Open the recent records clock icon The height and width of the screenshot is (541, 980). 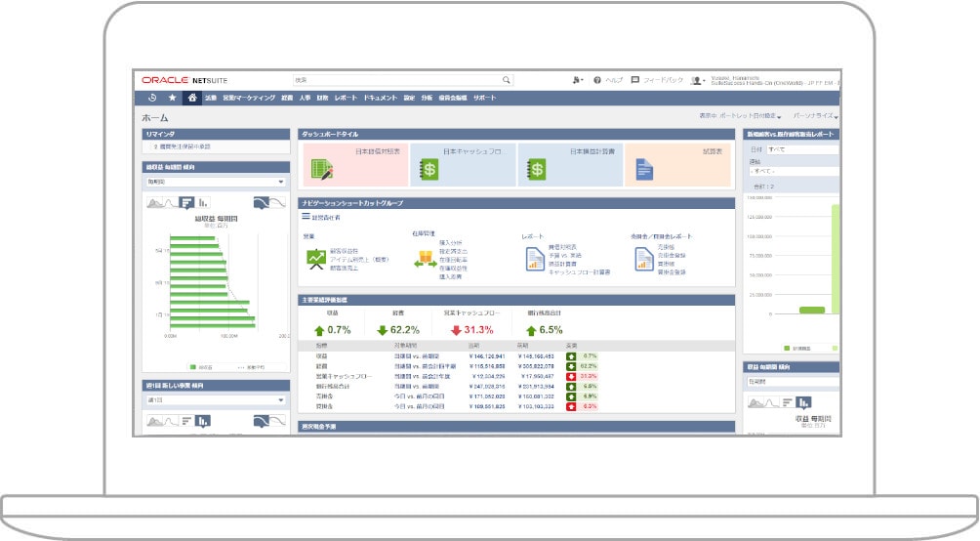pos(152,98)
